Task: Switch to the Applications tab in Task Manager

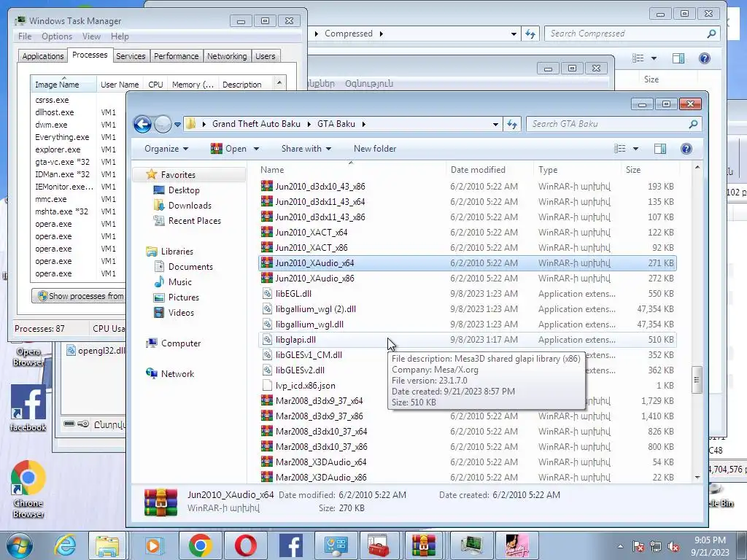Action: click(x=43, y=56)
